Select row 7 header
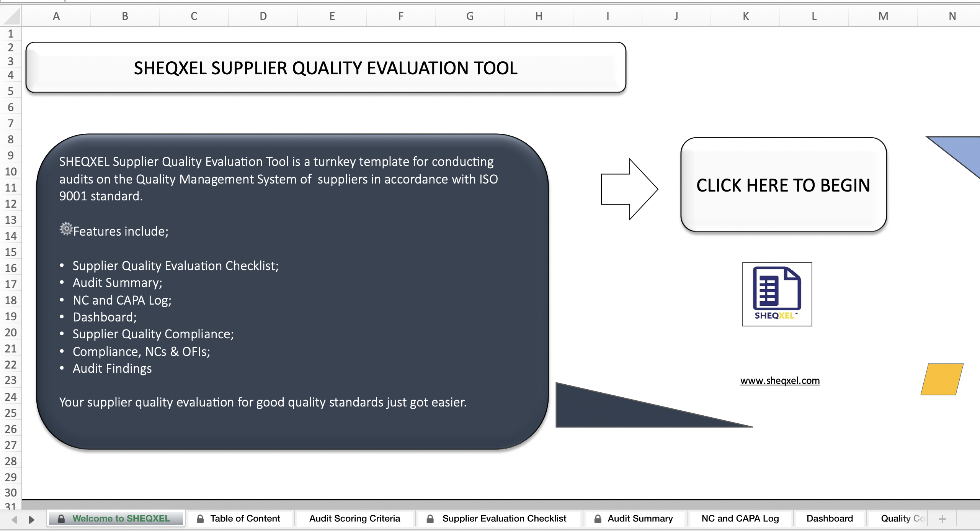Screen dimensions: 980x531 click(x=11, y=123)
